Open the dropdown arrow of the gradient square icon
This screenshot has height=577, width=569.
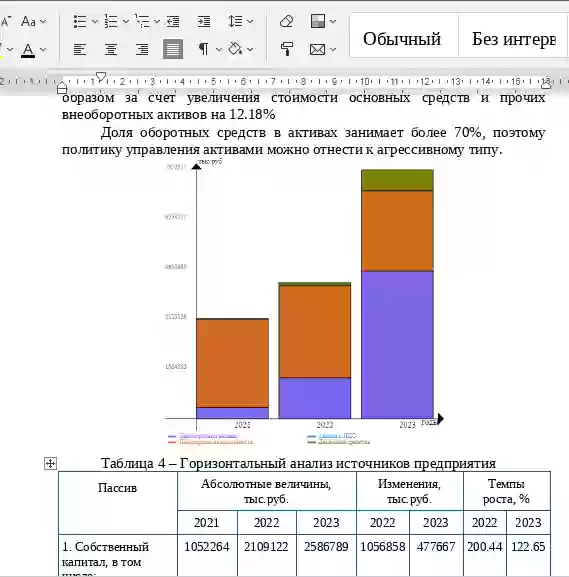tap(333, 22)
